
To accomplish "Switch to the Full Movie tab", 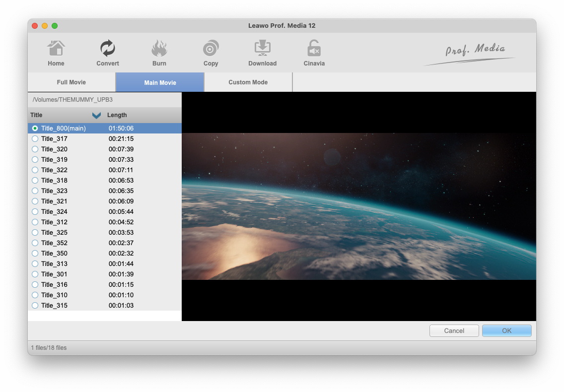I will (71, 82).
